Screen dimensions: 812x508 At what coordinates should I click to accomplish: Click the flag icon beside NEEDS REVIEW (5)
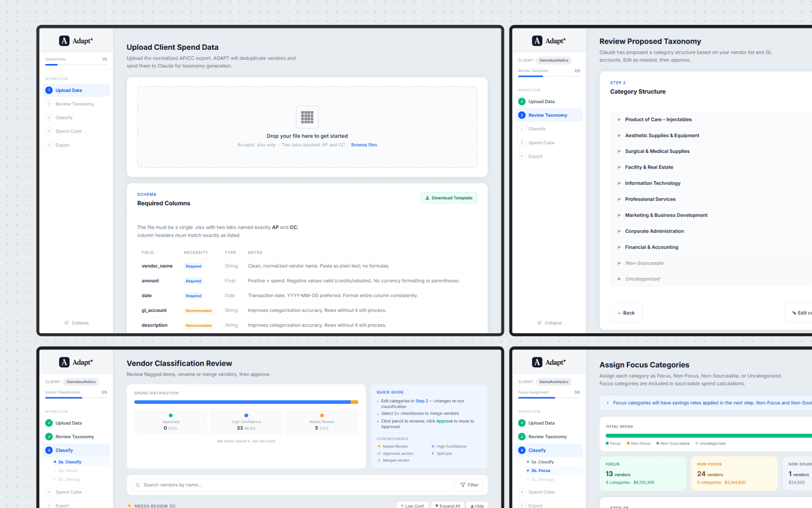(129, 506)
